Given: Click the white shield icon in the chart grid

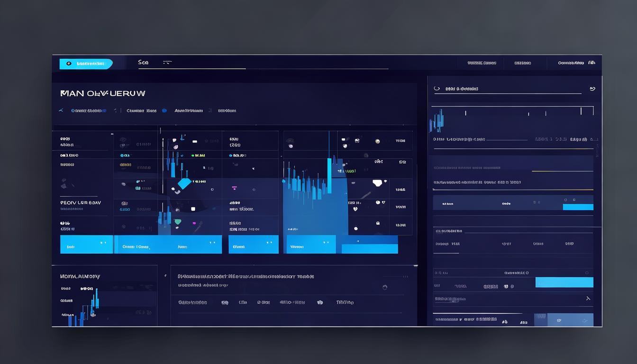Looking at the screenshot, I should pyautogui.click(x=377, y=183).
